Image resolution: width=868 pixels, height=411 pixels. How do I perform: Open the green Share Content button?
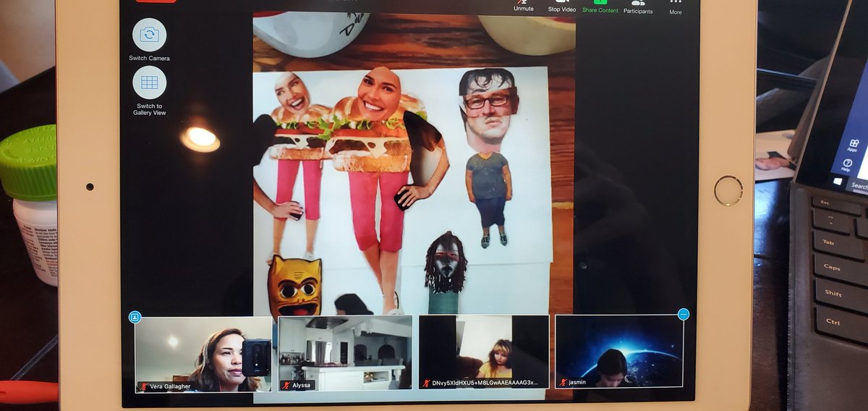(x=600, y=7)
